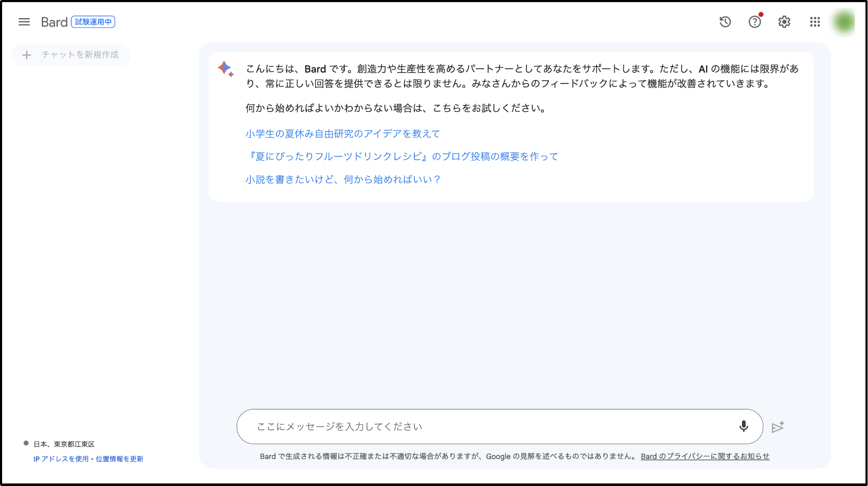868x486 pixels.
Task: Click the 試験運用中 badge
Action: point(93,22)
